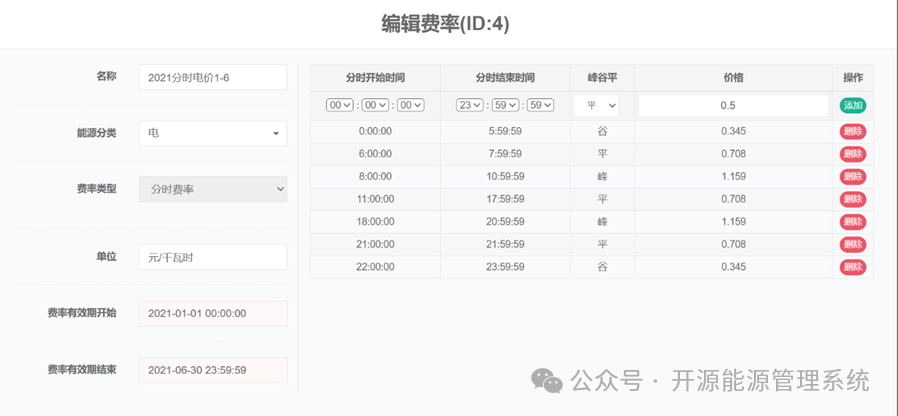Click the 22:00:00 start time cell
The height and width of the screenshot is (416, 898).
pos(375,267)
